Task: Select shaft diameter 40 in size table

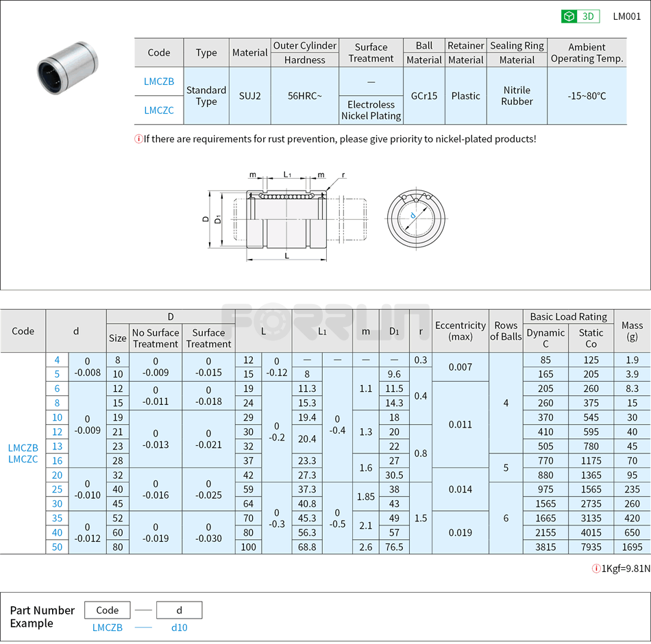Action: point(57,533)
